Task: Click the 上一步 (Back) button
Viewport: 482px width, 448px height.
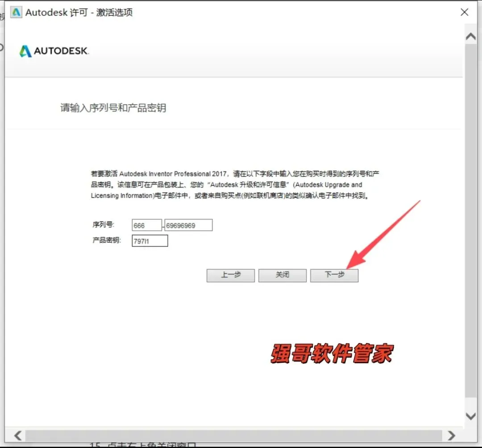Action: pos(231,275)
